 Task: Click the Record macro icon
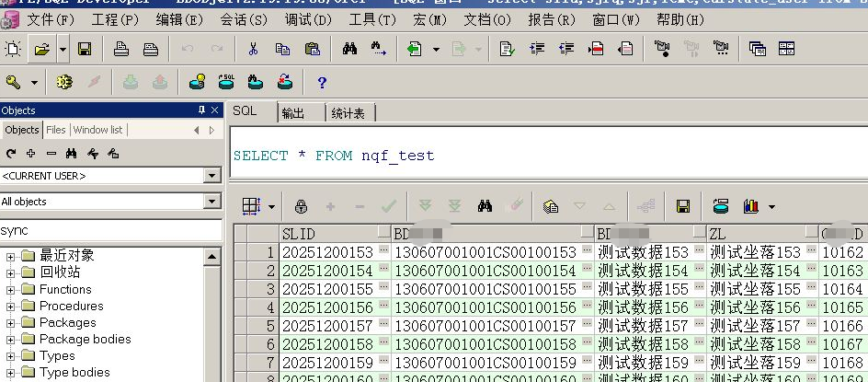(x=662, y=49)
